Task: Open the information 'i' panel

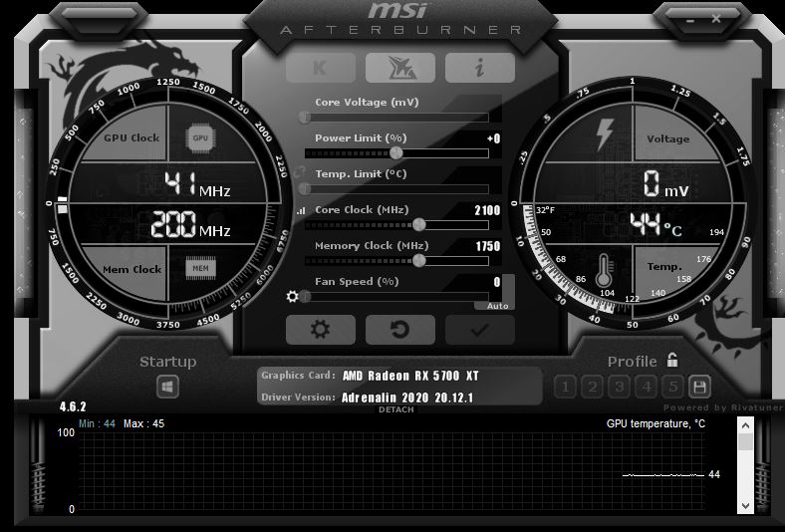Action: click(479, 67)
